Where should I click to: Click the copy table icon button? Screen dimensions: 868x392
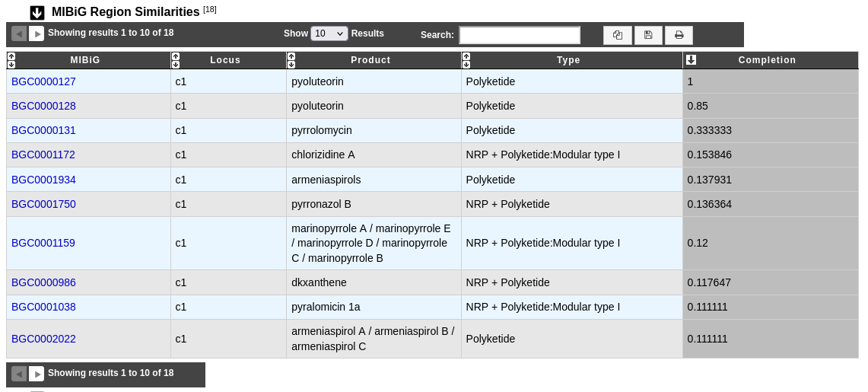click(x=618, y=36)
